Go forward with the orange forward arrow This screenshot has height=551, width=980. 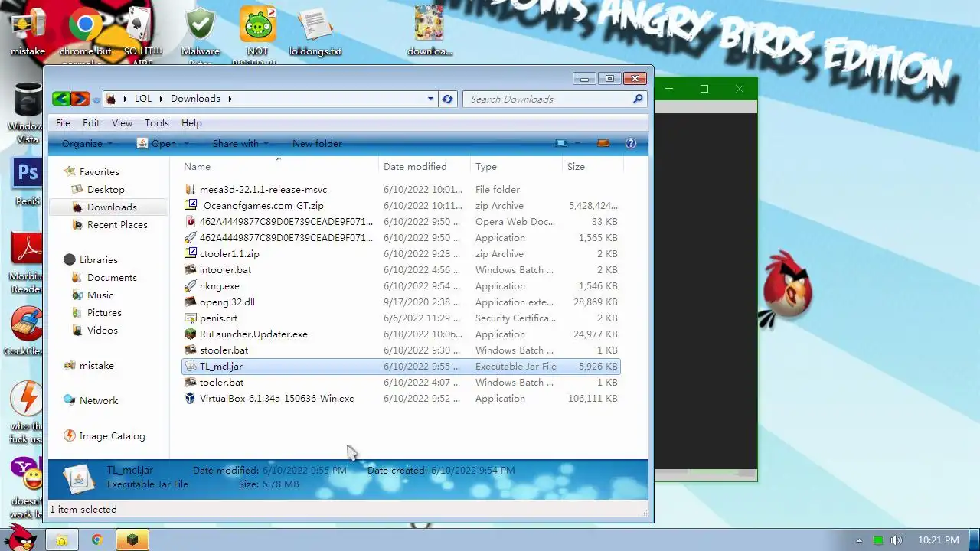coord(80,99)
